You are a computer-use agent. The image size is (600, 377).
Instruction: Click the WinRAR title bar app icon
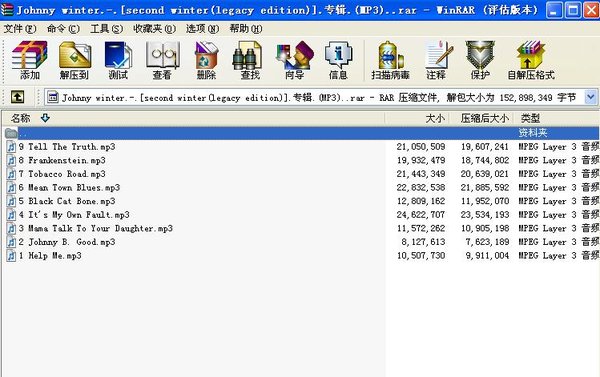[x=7, y=10]
